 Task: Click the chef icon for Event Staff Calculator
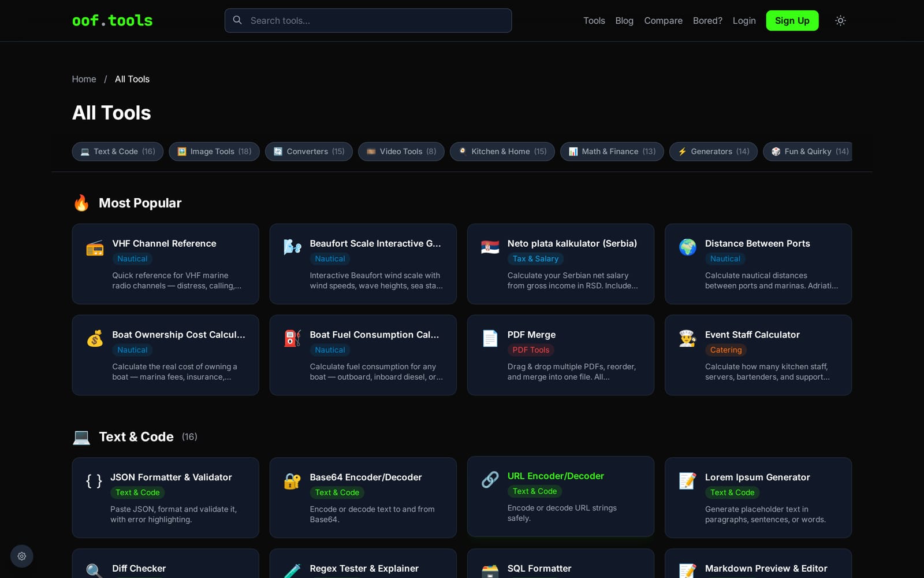687,339
